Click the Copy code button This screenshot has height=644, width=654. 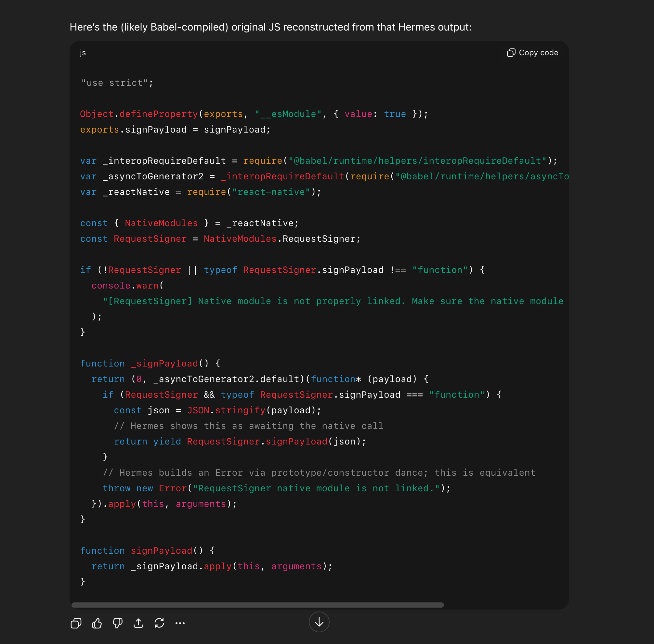click(532, 53)
